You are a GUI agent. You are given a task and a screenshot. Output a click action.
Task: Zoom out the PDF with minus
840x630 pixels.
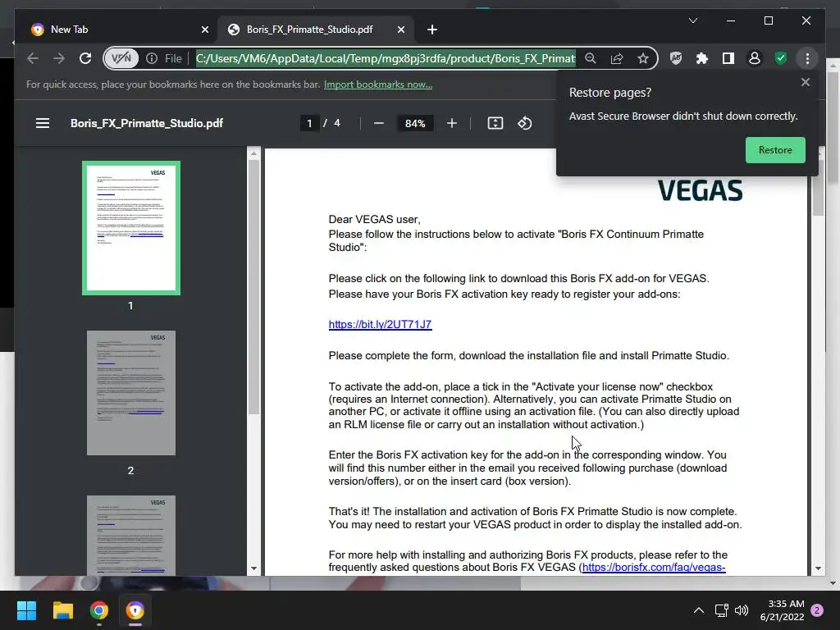point(379,123)
